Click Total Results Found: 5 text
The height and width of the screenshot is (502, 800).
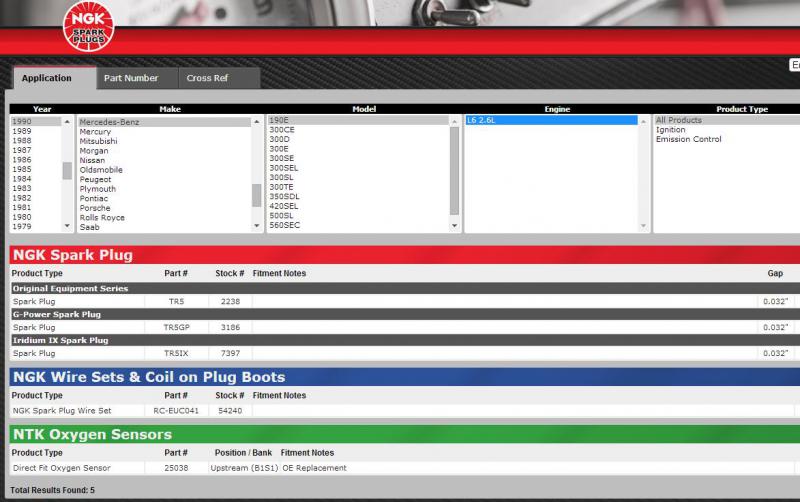53,490
